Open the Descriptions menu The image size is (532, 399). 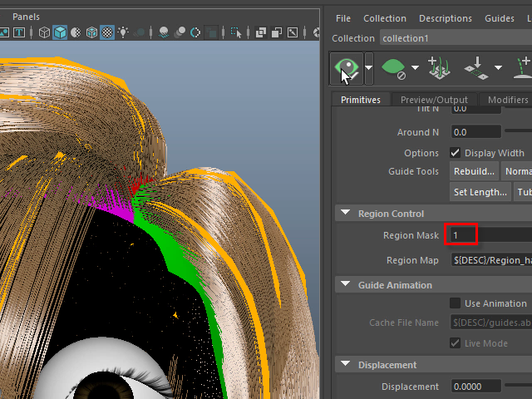coord(446,18)
